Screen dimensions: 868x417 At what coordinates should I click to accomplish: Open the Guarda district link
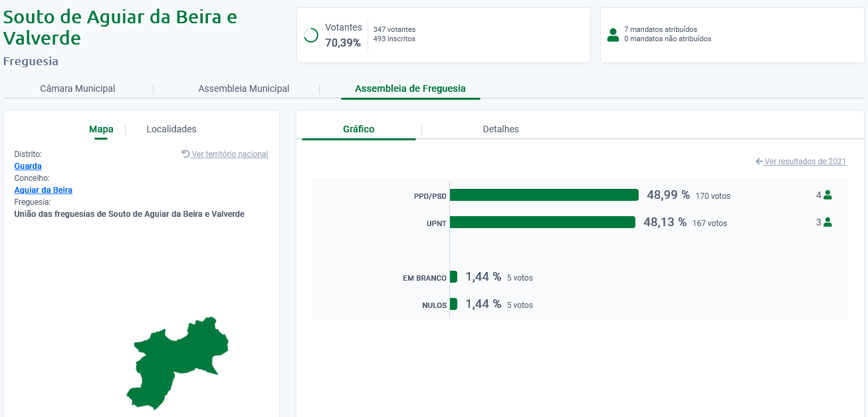click(28, 166)
